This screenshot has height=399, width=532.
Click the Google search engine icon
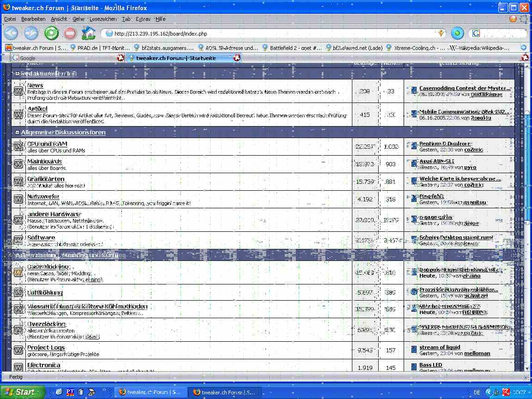click(476, 33)
